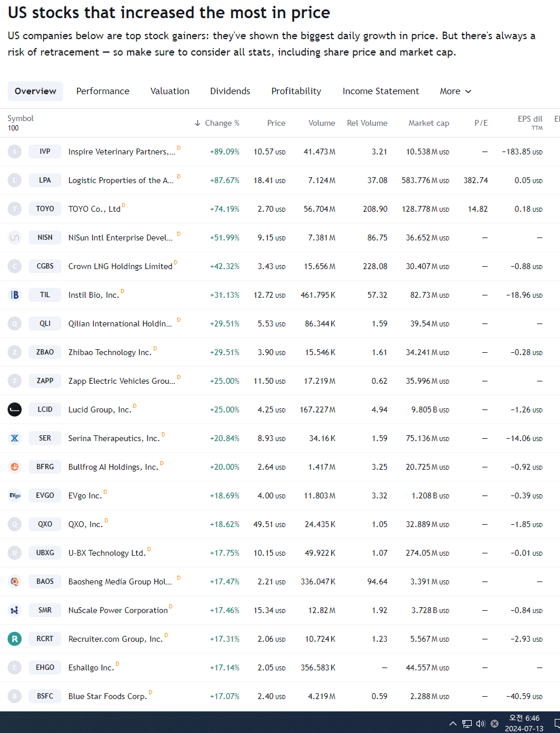This screenshot has height=733, width=560.
Task: Click the 167.227 M volume value
Action: [317, 409]
